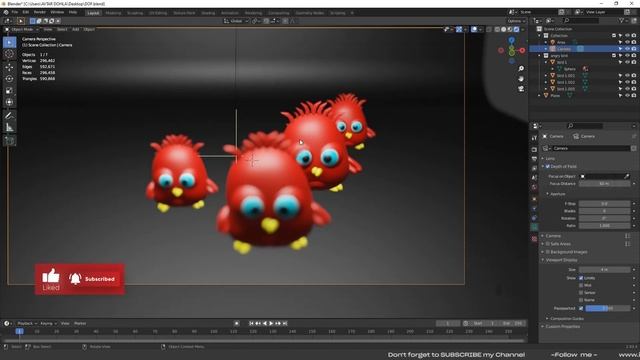Viewport: 640px width, 360px height.
Task: Select the Add Cube tool
Action: coord(9,140)
